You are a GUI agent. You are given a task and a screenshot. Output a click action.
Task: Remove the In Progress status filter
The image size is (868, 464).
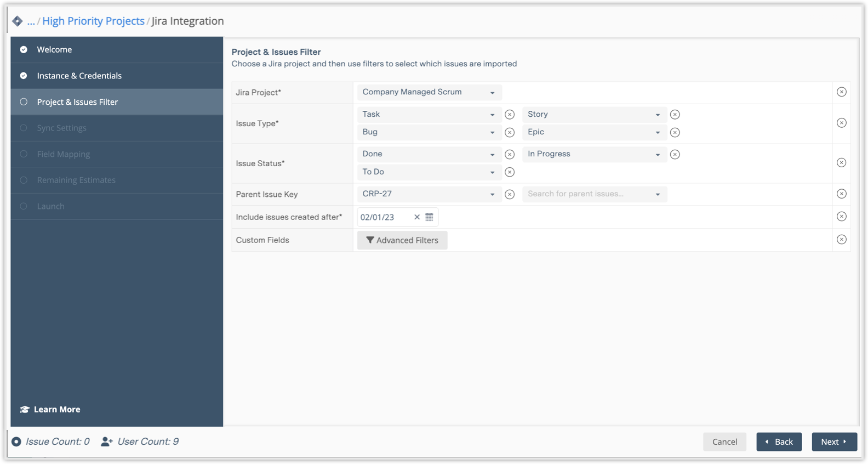[675, 155]
